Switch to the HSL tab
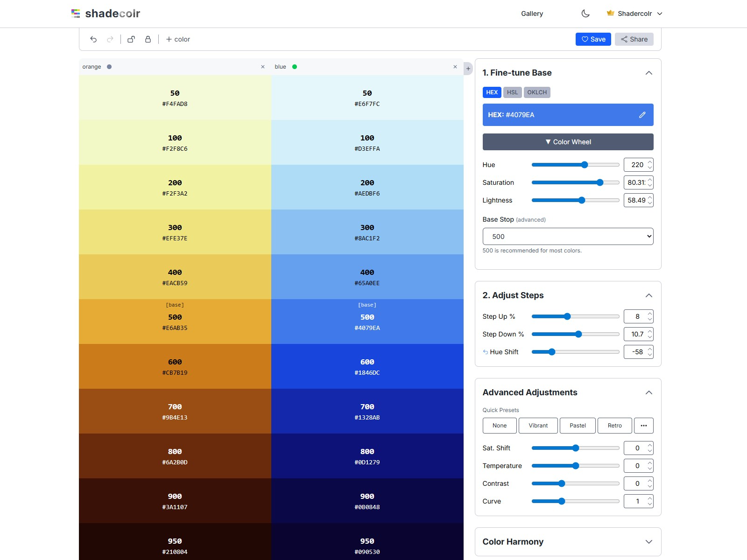This screenshot has height=560, width=747. coord(512,92)
